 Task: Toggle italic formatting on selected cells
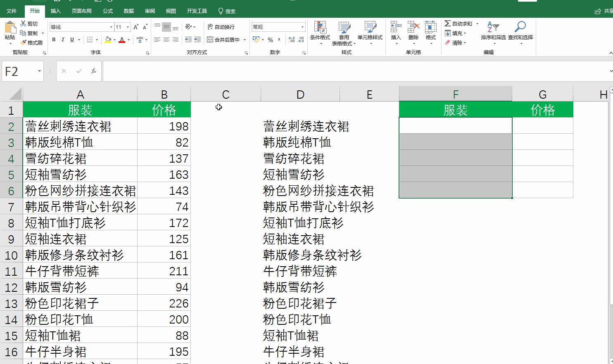[x=62, y=40]
